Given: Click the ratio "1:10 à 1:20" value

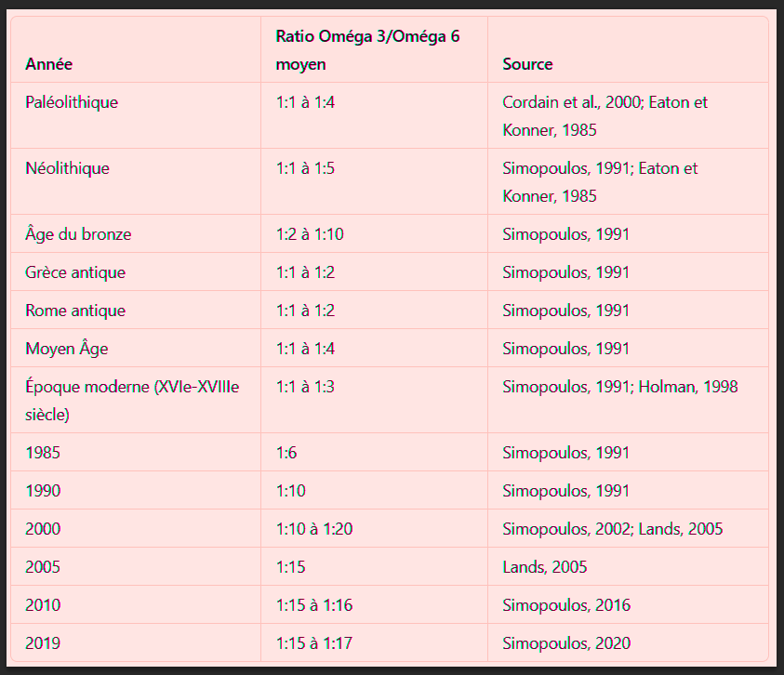Looking at the screenshot, I should tap(313, 529).
